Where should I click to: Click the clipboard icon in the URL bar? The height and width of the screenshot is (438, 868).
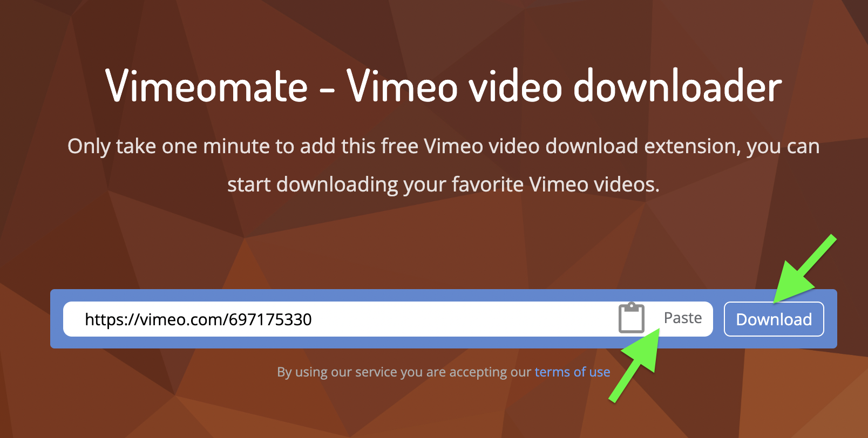(x=631, y=318)
